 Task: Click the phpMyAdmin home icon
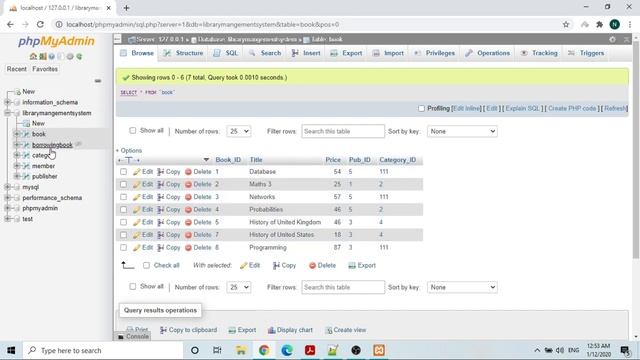point(33,56)
